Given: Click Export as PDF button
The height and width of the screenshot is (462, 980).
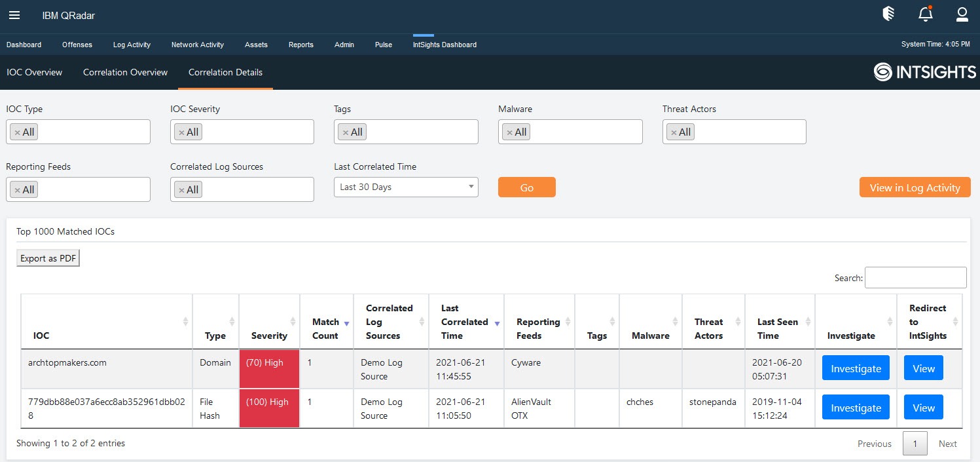Looking at the screenshot, I should (x=48, y=258).
